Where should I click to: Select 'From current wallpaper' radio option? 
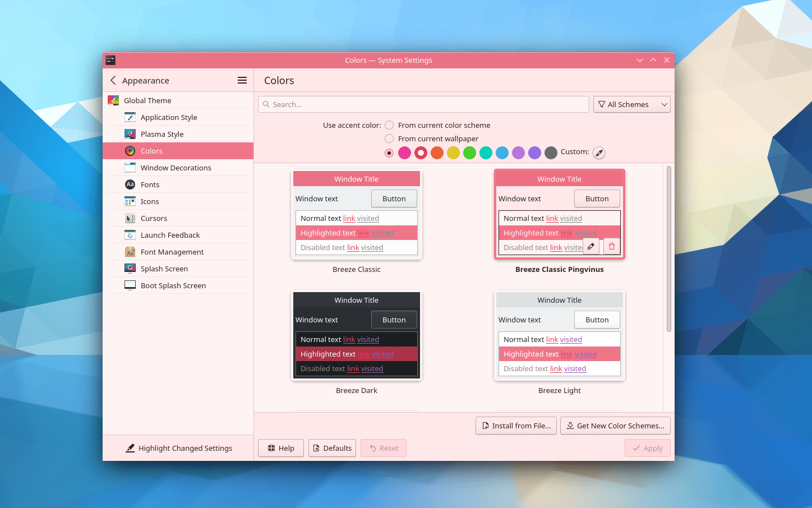click(389, 138)
